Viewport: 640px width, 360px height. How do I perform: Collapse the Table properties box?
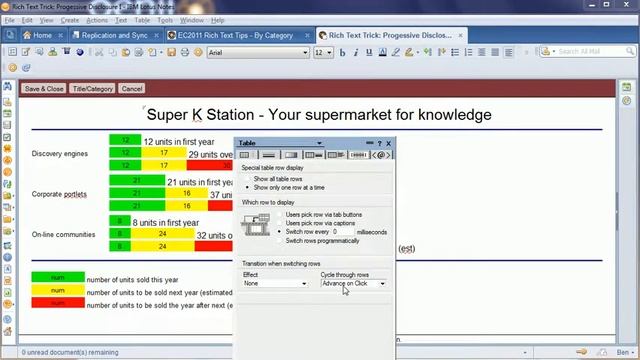tap(369, 143)
